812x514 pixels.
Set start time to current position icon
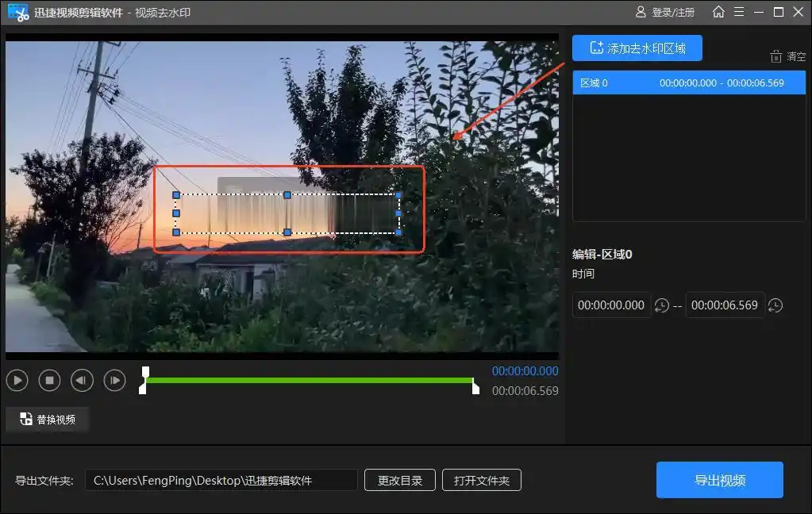coord(662,305)
